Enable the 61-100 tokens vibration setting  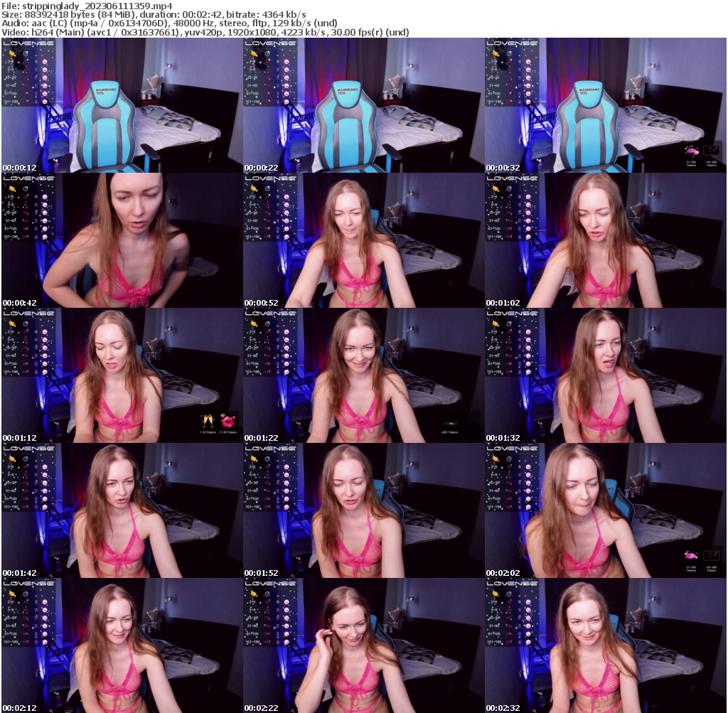pos(45,93)
